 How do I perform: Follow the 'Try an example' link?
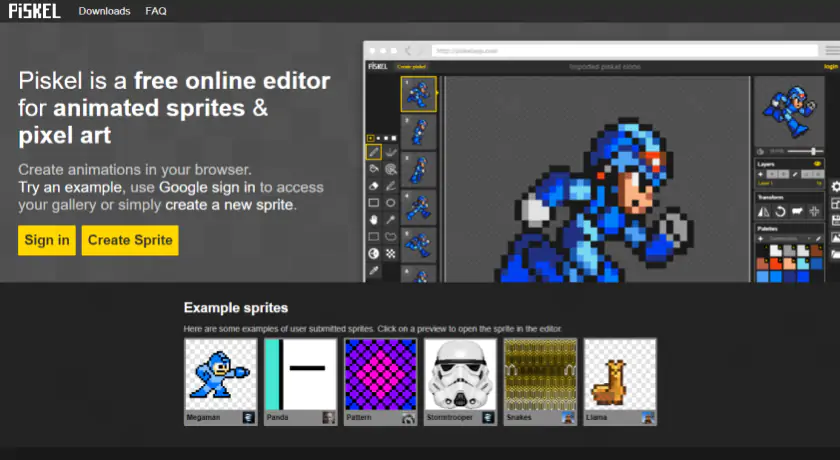(70, 187)
